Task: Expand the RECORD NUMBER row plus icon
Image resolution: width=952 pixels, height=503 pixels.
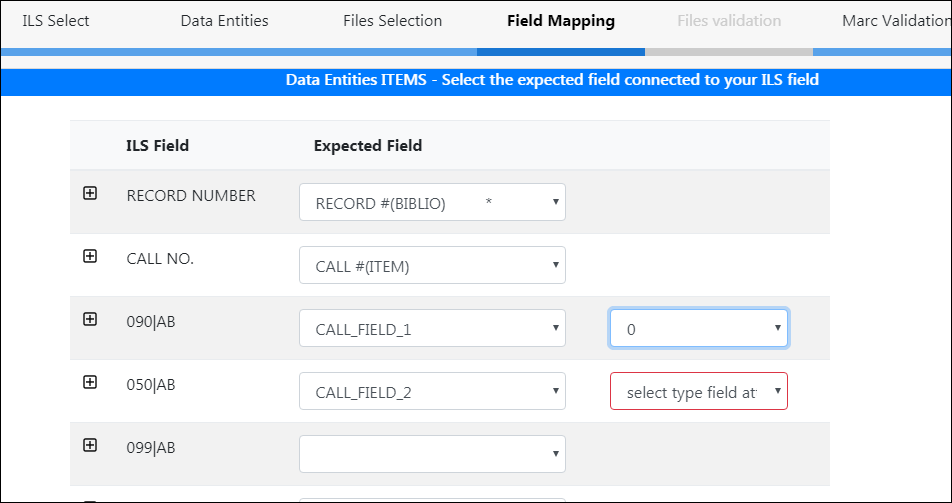Action: pos(90,193)
